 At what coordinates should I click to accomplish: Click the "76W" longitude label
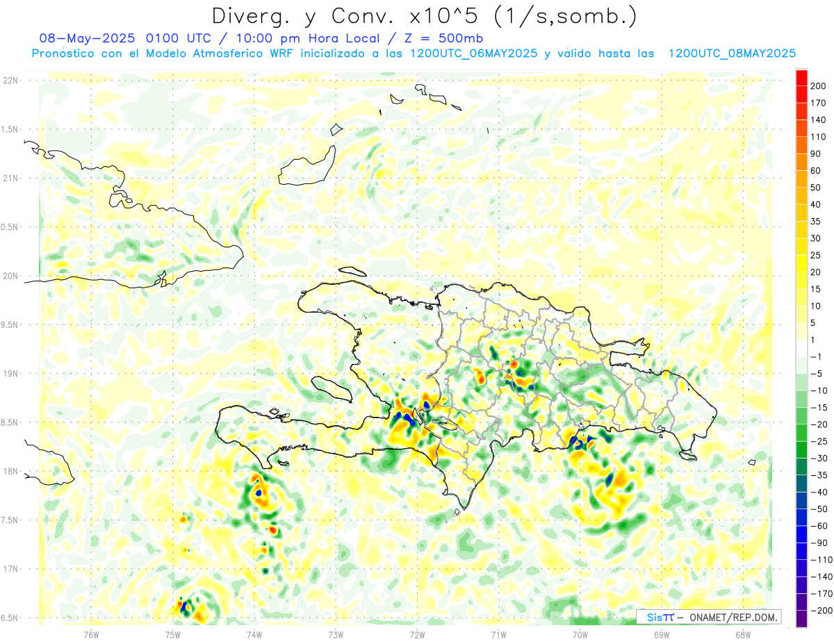[x=91, y=634]
